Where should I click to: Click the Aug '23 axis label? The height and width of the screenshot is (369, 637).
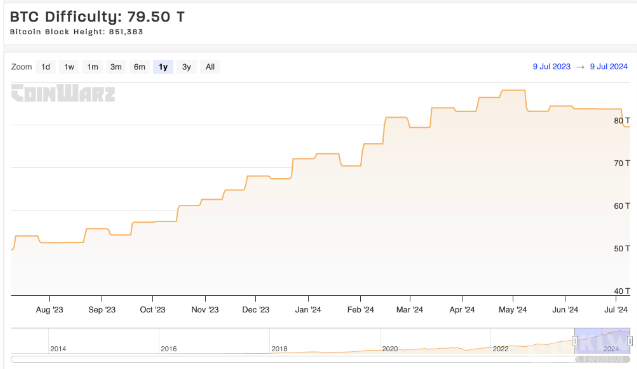click(49, 310)
